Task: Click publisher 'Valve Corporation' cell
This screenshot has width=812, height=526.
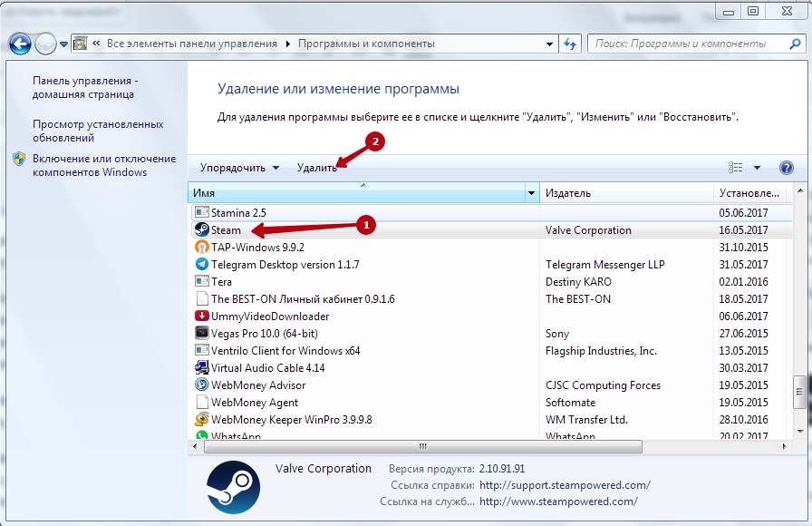Action: tap(588, 230)
